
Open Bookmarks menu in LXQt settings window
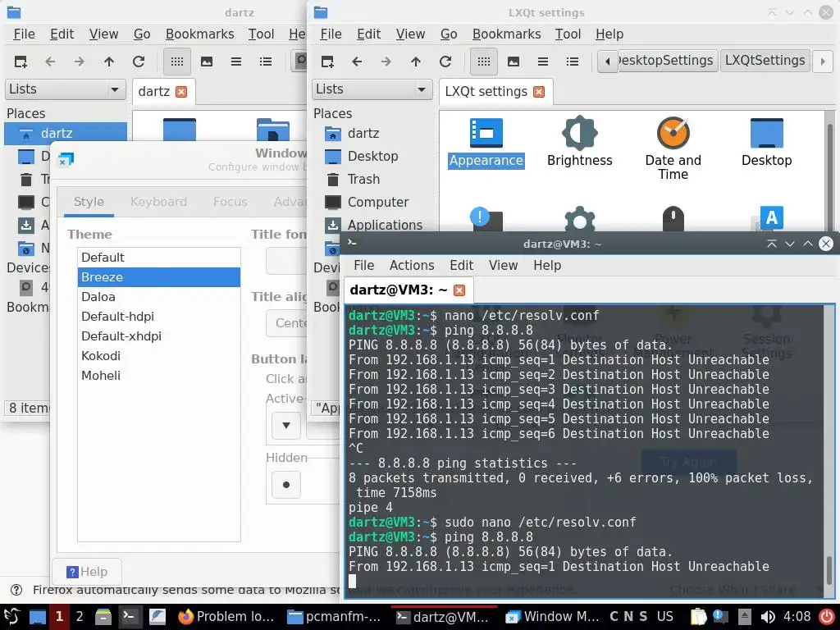pyautogui.click(x=506, y=34)
